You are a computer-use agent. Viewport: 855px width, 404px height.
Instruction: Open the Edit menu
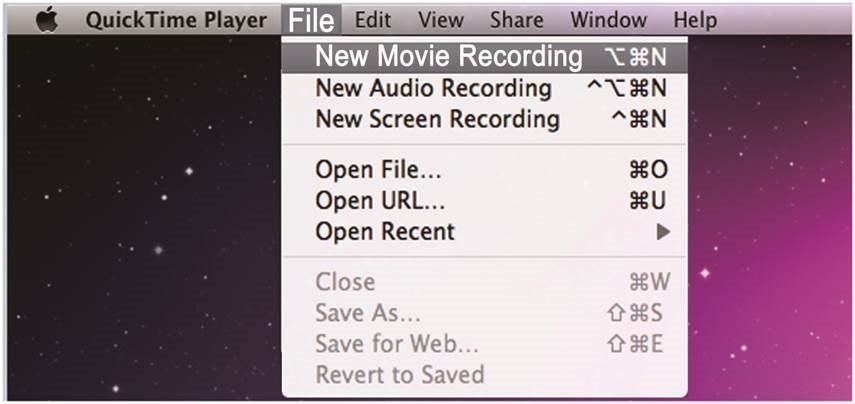[373, 20]
